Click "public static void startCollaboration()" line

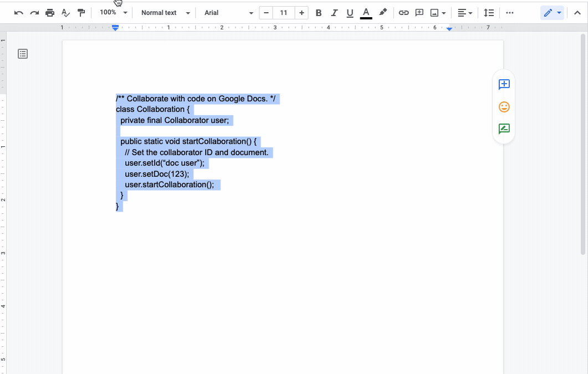click(x=188, y=142)
